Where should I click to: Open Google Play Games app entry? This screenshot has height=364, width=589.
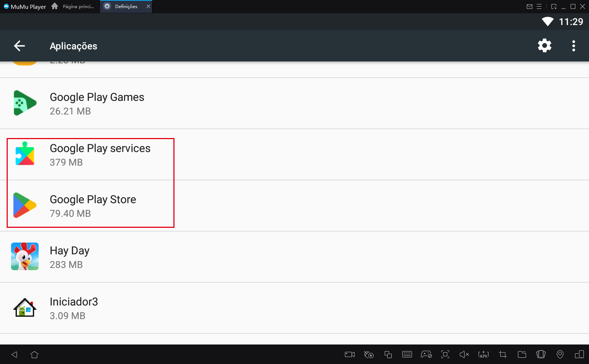pos(294,103)
